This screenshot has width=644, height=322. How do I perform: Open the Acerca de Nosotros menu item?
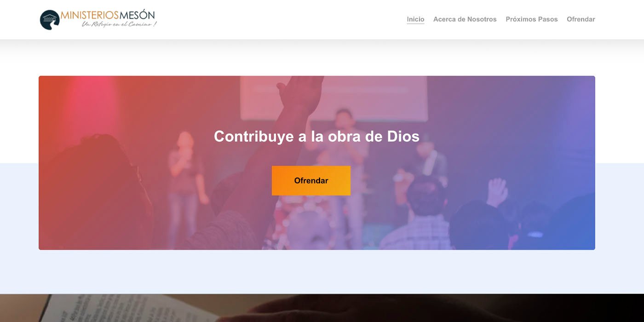click(465, 19)
